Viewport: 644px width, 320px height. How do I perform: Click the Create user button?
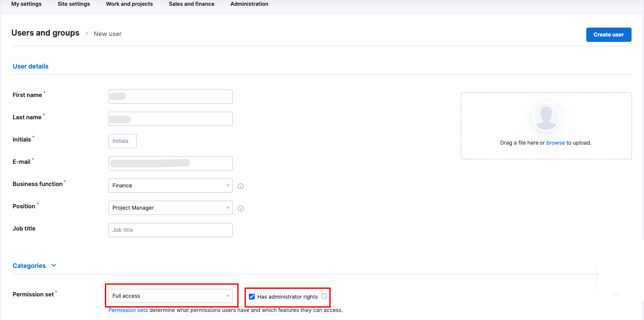point(608,34)
